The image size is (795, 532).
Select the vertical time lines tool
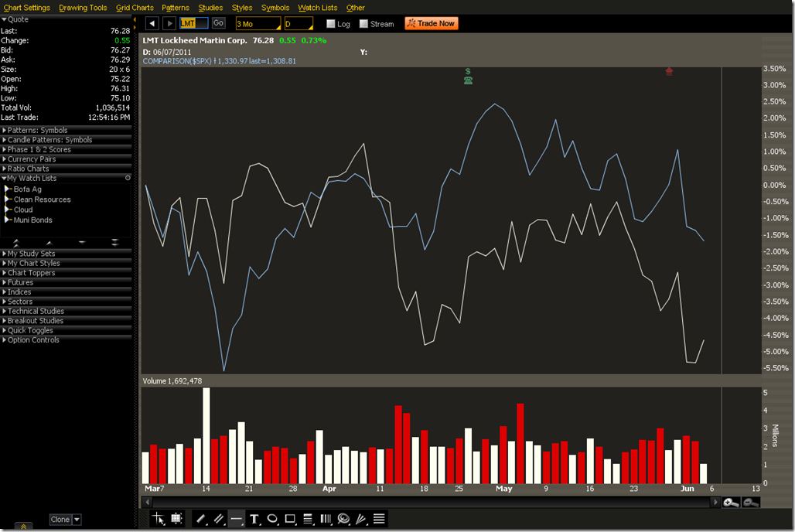click(326, 518)
